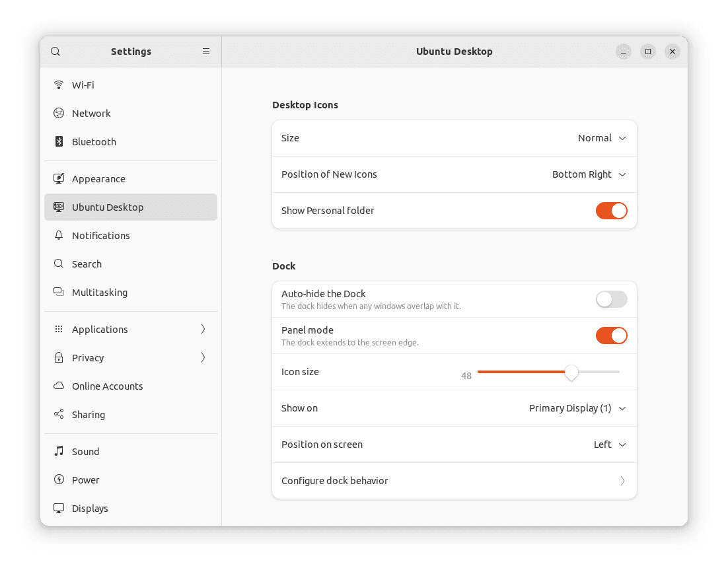728x570 pixels.
Task: Open the hamburger menu in Settings header
Action: point(206,52)
